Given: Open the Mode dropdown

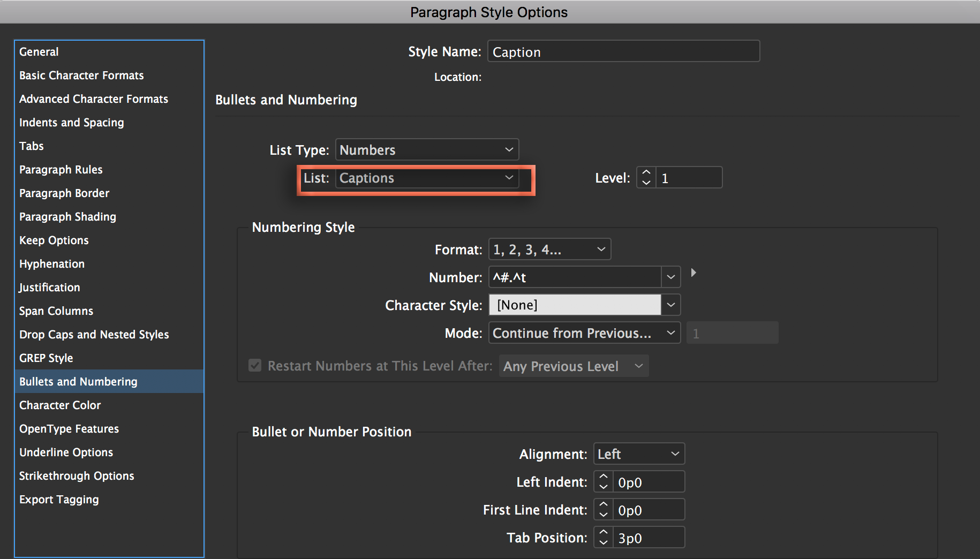Looking at the screenshot, I should 584,333.
